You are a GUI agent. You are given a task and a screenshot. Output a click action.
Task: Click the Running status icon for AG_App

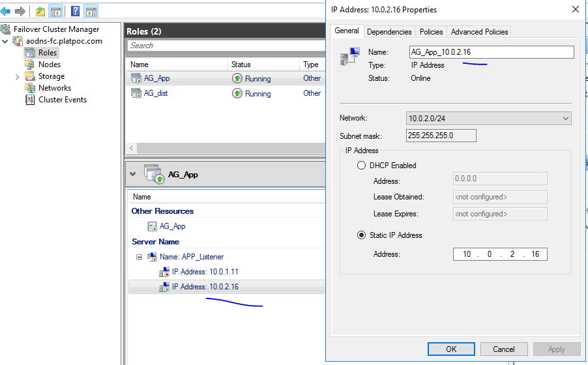point(237,78)
